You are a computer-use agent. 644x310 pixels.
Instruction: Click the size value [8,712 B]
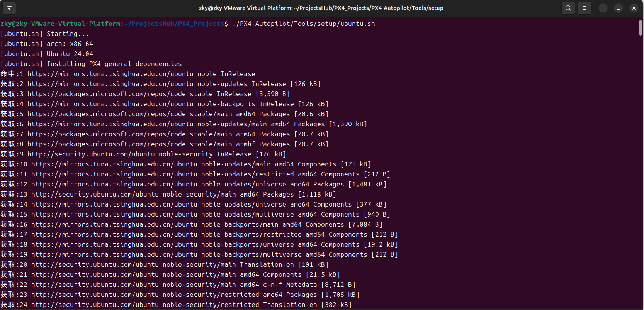coord(338,285)
